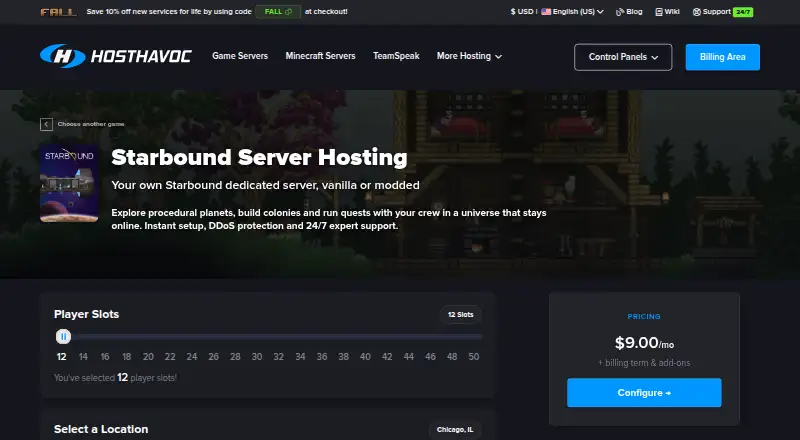Expand the More Hosting dropdown

[x=469, y=56]
